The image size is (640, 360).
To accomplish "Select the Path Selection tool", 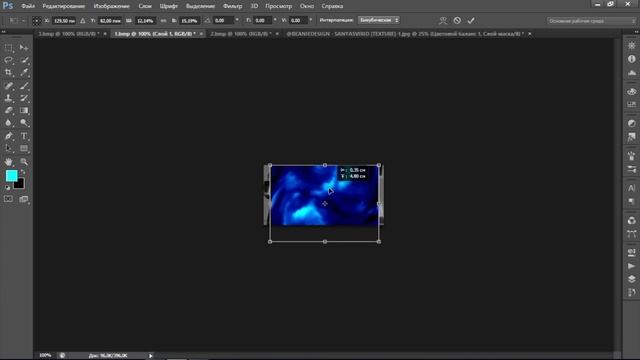I will (x=9, y=148).
